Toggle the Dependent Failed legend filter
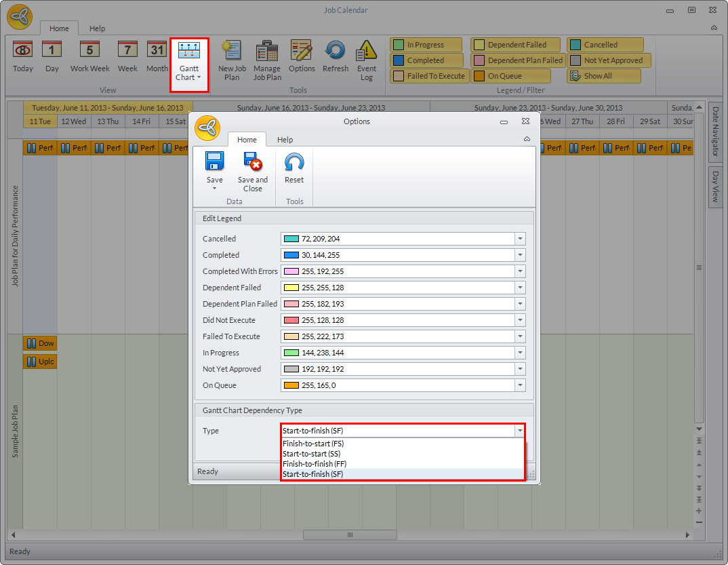The height and width of the screenshot is (565, 728). pyautogui.click(x=517, y=45)
